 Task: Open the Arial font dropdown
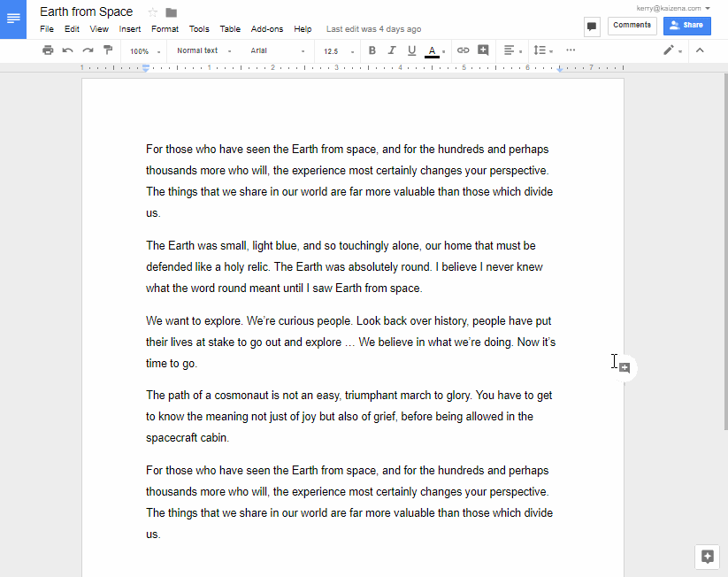[278, 50]
